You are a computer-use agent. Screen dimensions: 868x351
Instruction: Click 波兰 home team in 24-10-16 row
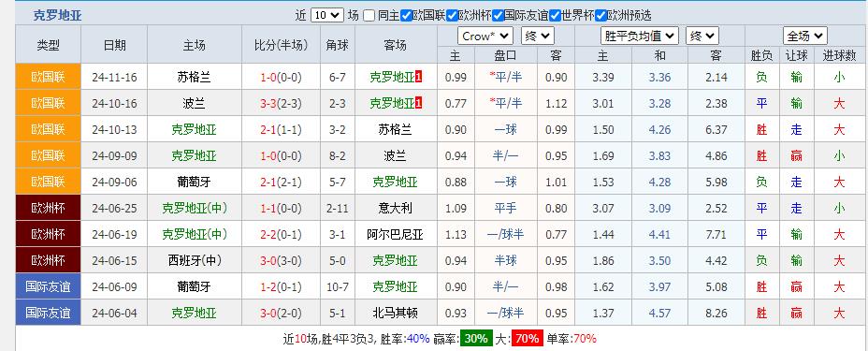click(194, 103)
